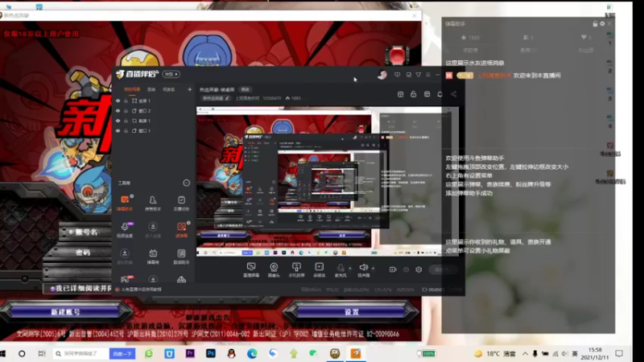Click the notification bell icon in the stream partner
This screenshot has width=644, height=362.
(x=440, y=94)
